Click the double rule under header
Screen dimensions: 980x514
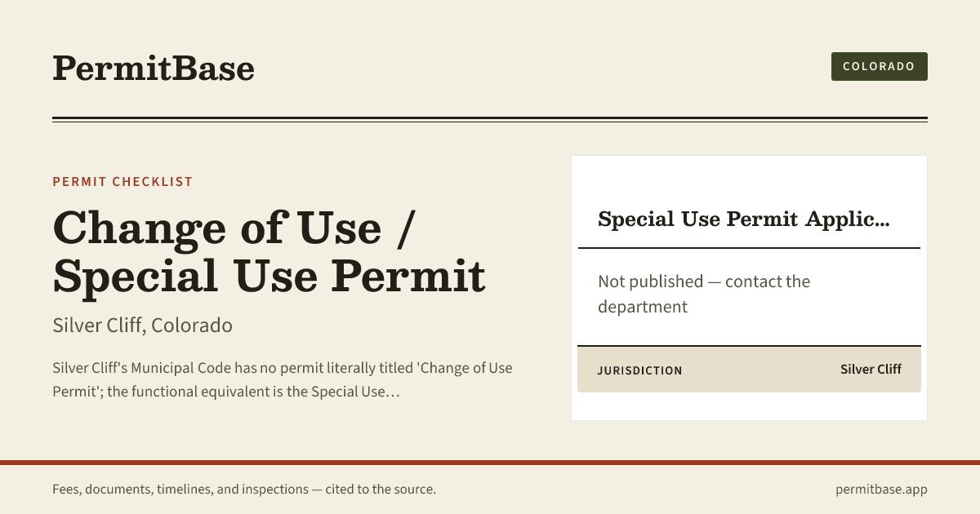[x=490, y=120]
